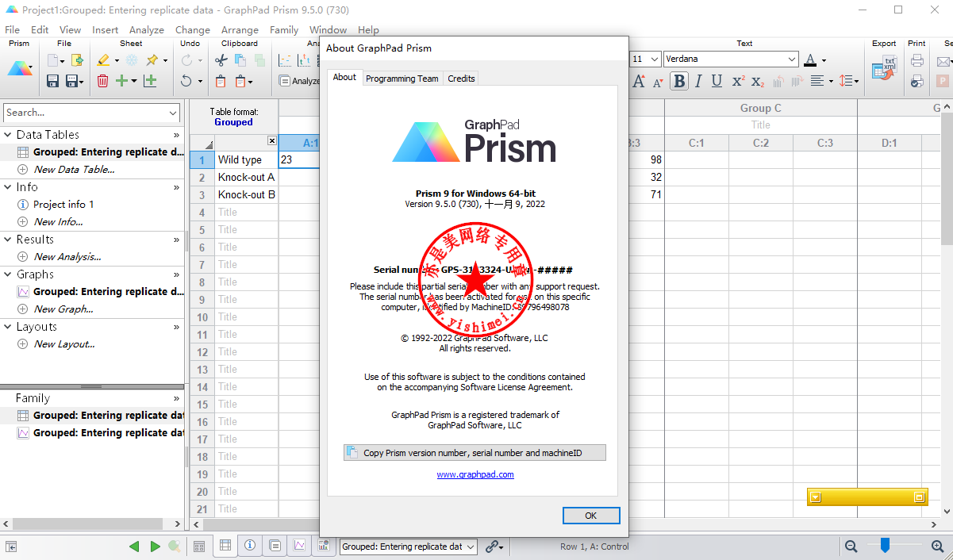Increase font size with large A icon
The image size is (953, 560).
tap(639, 81)
